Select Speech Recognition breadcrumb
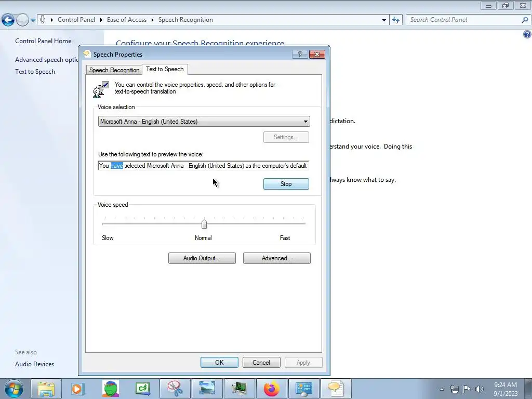This screenshot has height=399, width=532. click(185, 20)
